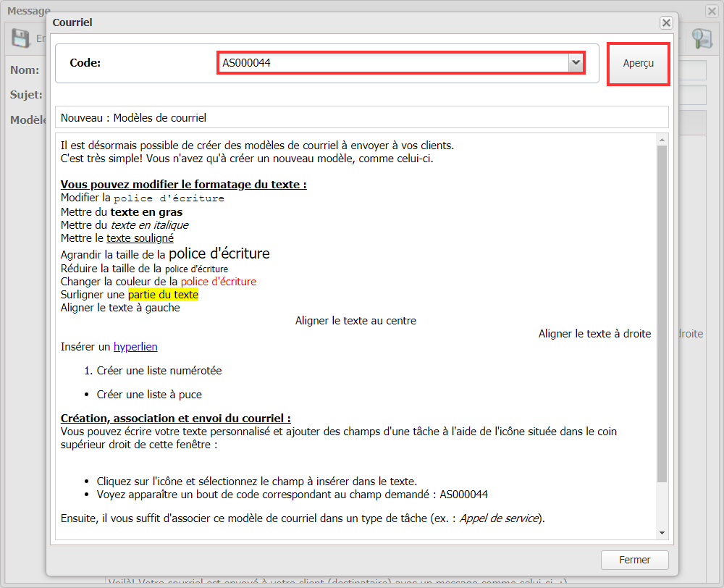Click the Fermer button
Screen dimensions: 724x588
634,560
